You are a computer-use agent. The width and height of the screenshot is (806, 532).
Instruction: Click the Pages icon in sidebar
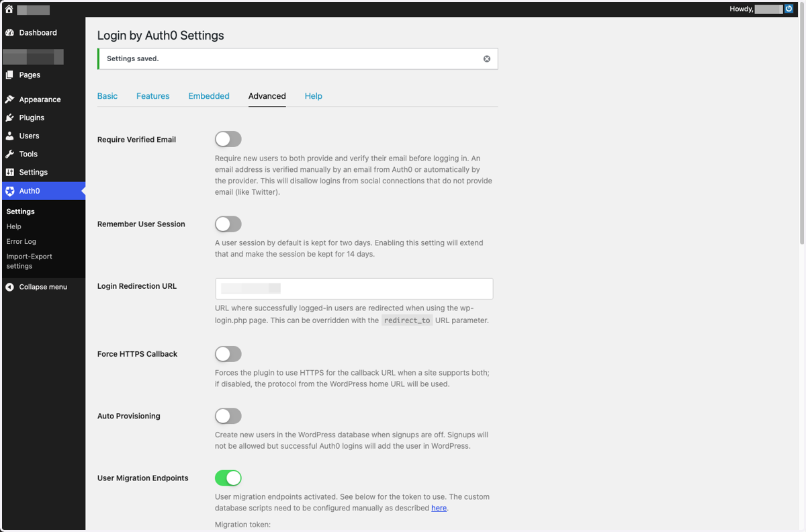pyautogui.click(x=9, y=75)
